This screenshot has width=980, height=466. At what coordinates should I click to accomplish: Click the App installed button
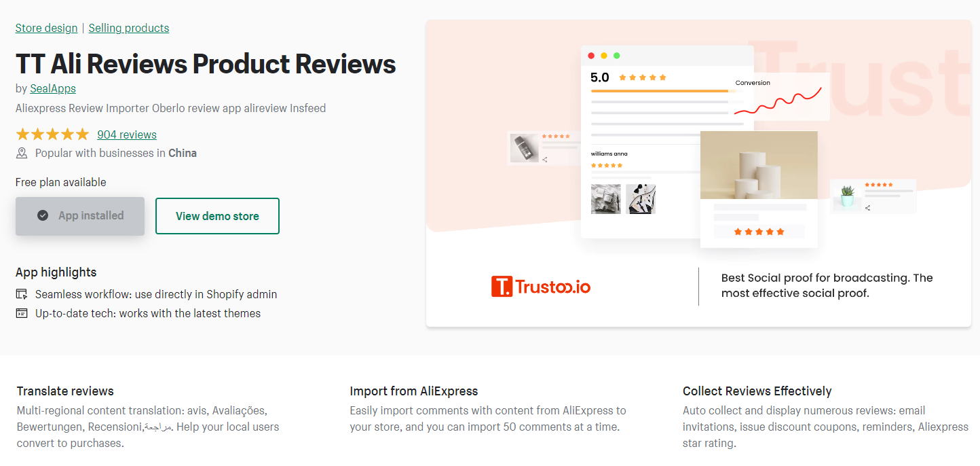(80, 216)
